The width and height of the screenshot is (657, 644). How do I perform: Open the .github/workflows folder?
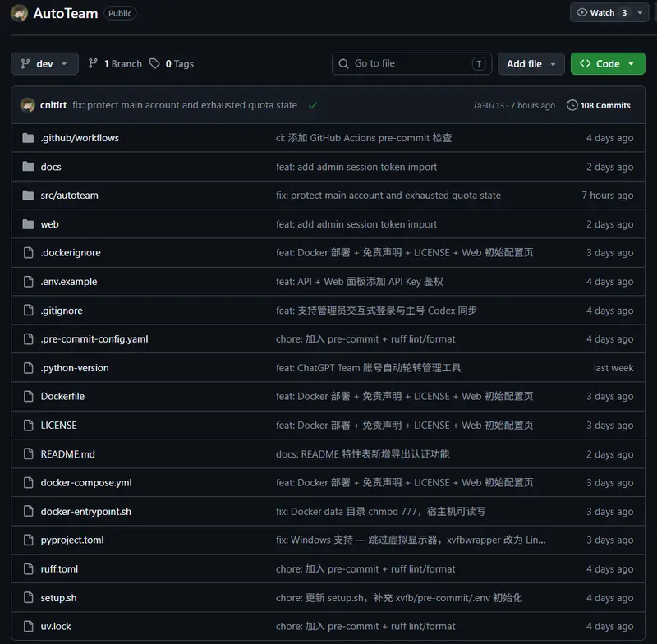80,138
